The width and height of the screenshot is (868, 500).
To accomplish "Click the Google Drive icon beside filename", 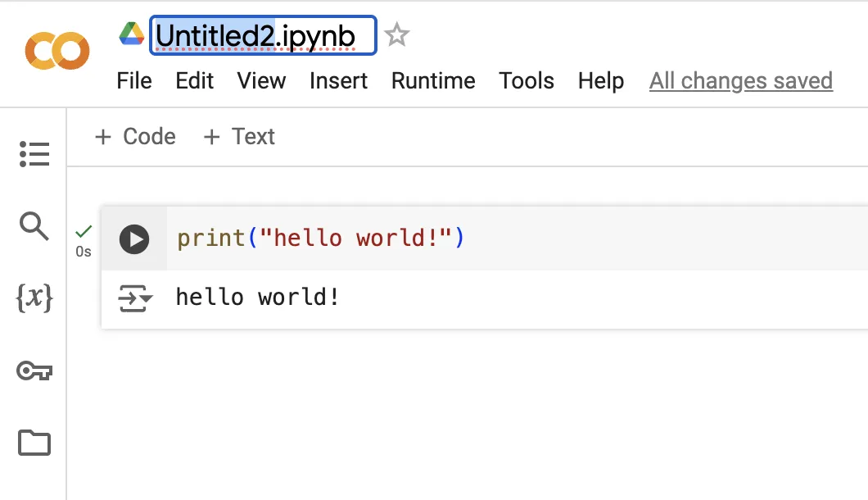I will (132, 34).
